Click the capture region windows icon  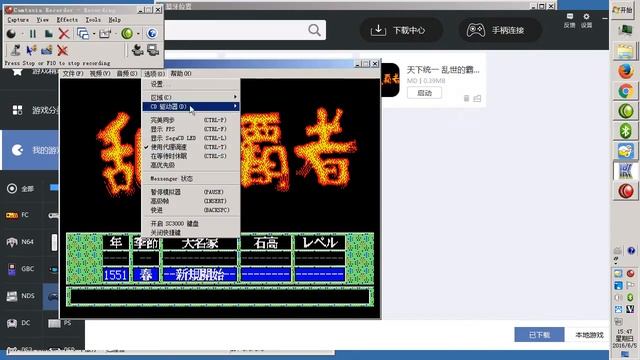[x=83, y=33]
